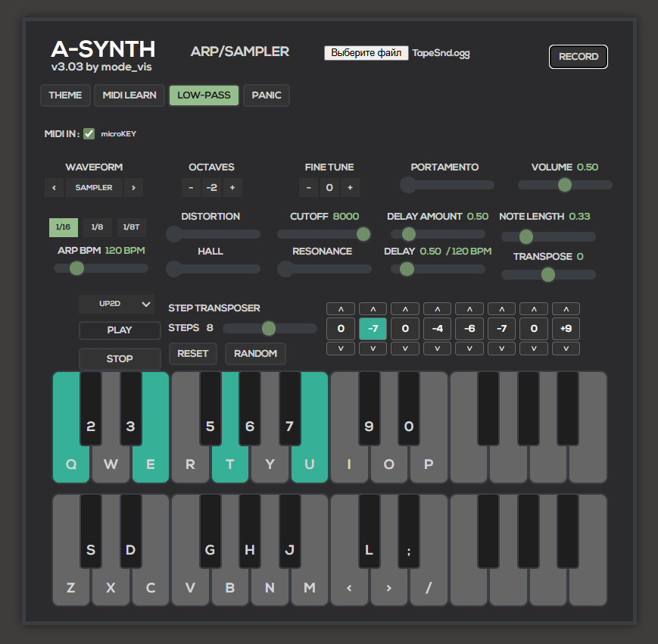Image resolution: width=658 pixels, height=644 pixels.
Task: Lower the highlighted -7 second step value
Action: coord(373,349)
